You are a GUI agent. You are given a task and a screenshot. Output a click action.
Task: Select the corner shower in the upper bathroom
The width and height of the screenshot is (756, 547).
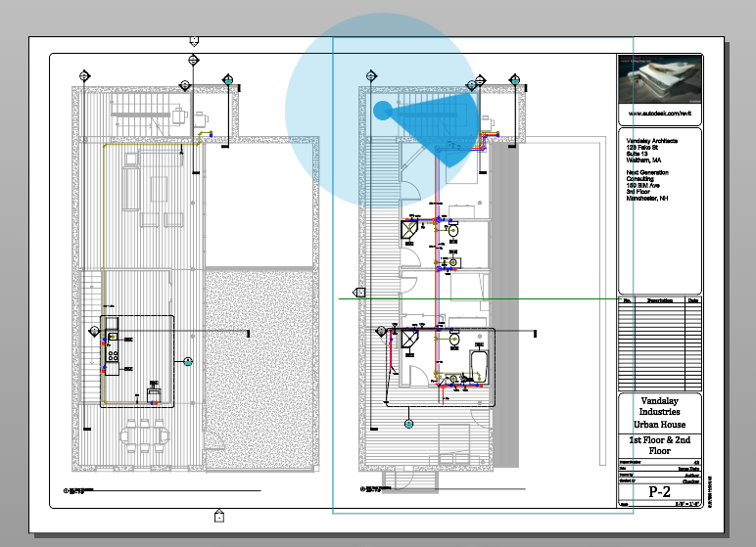point(409,230)
